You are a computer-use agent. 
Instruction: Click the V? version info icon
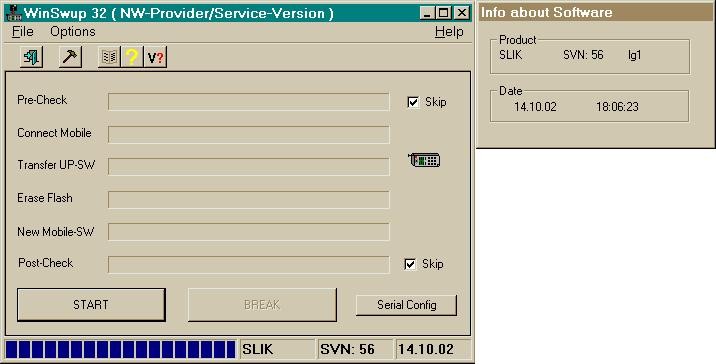[156, 57]
